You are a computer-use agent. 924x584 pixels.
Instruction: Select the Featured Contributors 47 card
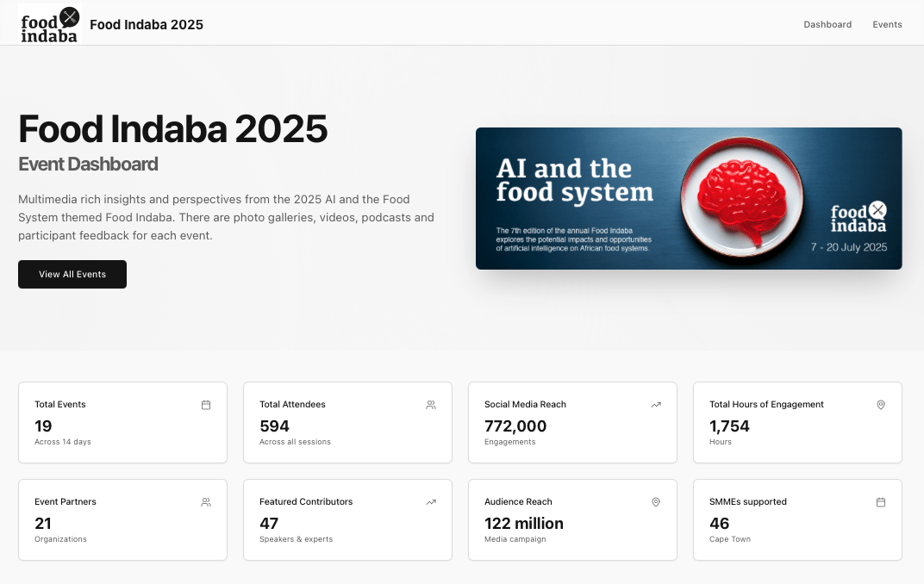tap(347, 520)
